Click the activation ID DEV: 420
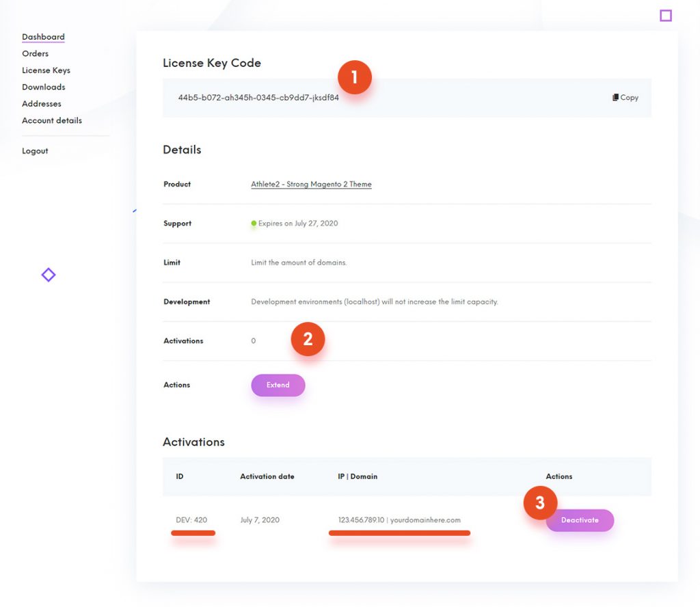700x607 pixels. [x=193, y=520]
